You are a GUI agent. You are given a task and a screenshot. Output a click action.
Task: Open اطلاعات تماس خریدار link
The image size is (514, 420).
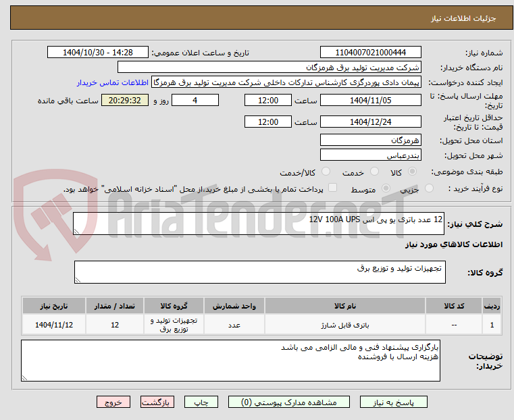point(113,82)
